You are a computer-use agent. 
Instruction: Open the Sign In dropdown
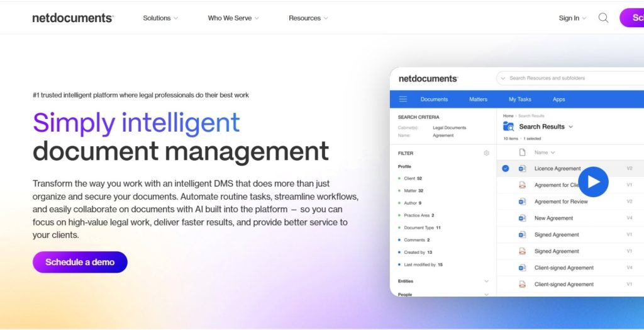pos(572,18)
